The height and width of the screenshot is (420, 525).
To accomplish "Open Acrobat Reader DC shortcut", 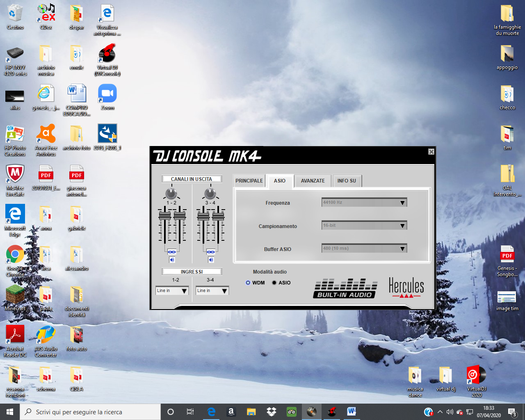I will (x=15, y=341).
